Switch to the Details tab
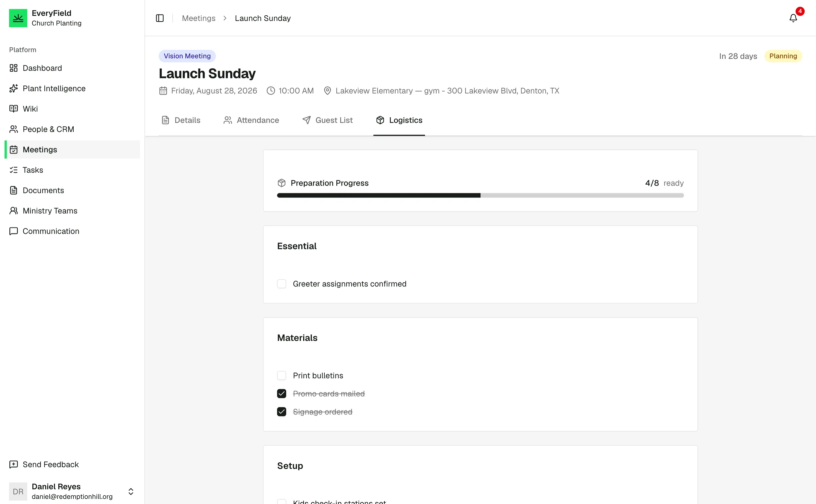The width and height of the screenshot is (816, 504). [x=181, y=120]
